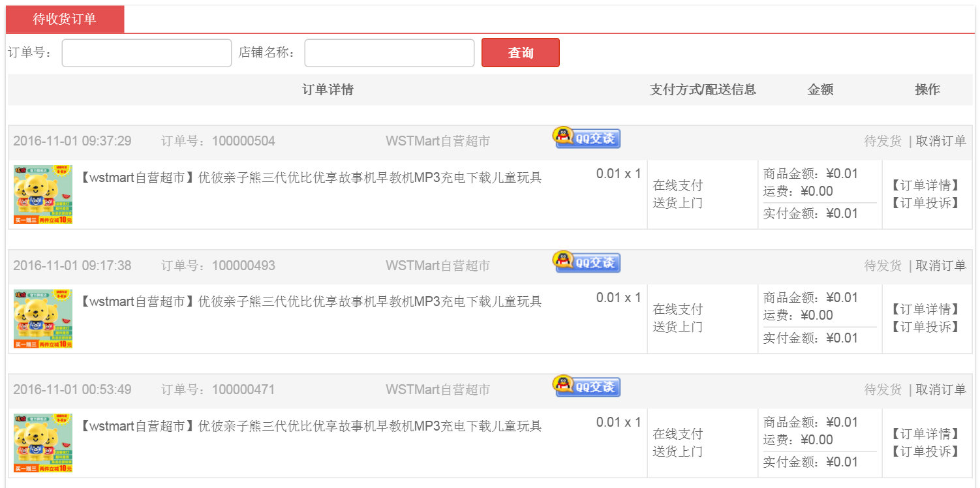The image size is (980, 488).
Task: Open 订单投诉 for order 100000471
Action: tap(925, 451)
